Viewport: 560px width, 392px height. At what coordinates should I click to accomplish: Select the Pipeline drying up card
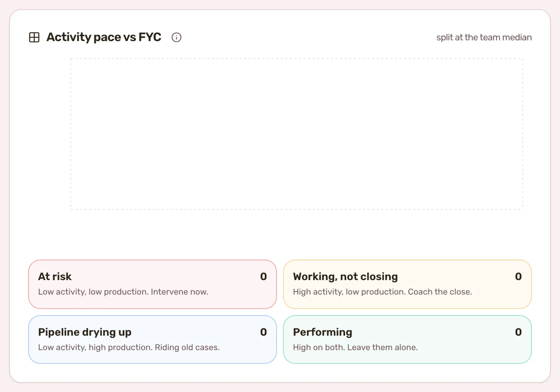tap(153, 339)
